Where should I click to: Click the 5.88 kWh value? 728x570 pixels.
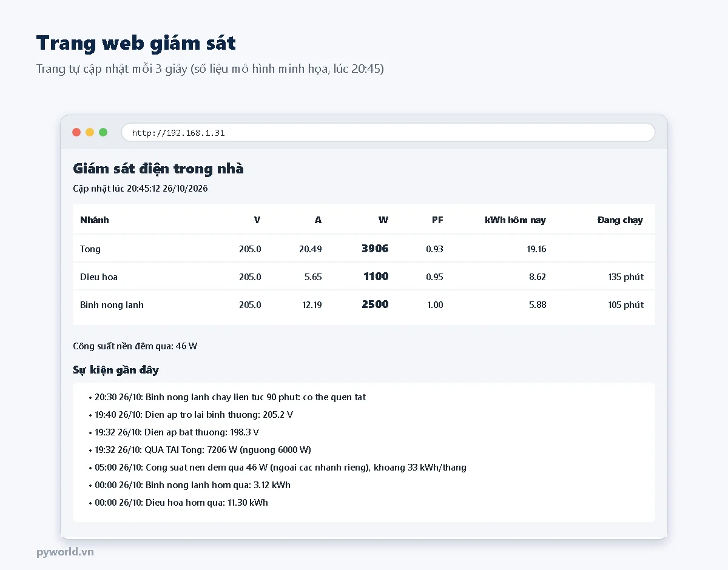click(x=538, y=305)
